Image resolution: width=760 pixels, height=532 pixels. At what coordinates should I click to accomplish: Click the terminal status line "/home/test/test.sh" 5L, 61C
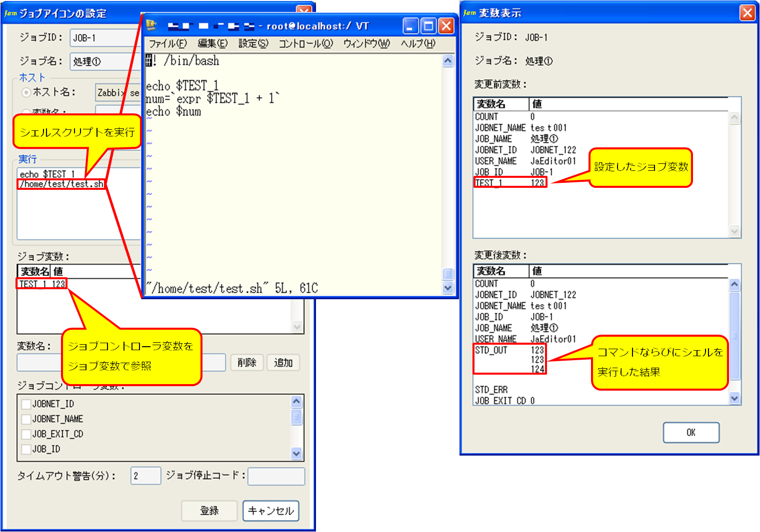(232, 288)
